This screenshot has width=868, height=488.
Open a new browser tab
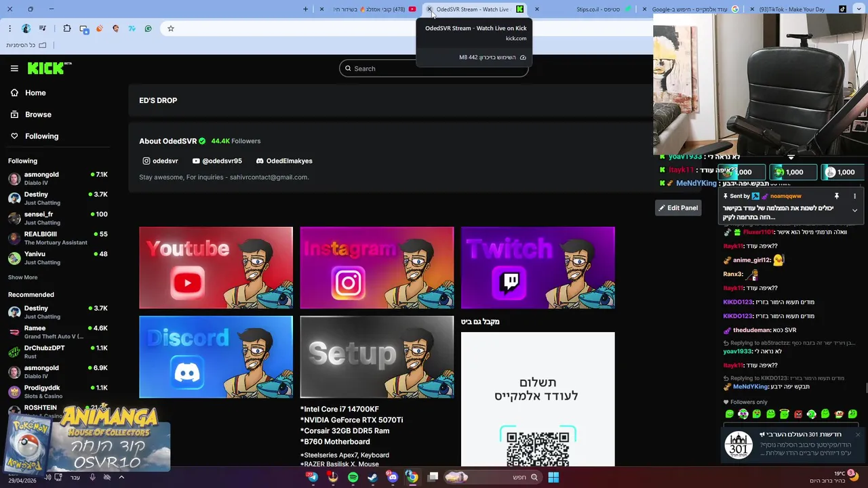pyautogui.click(x=305, y=9)
